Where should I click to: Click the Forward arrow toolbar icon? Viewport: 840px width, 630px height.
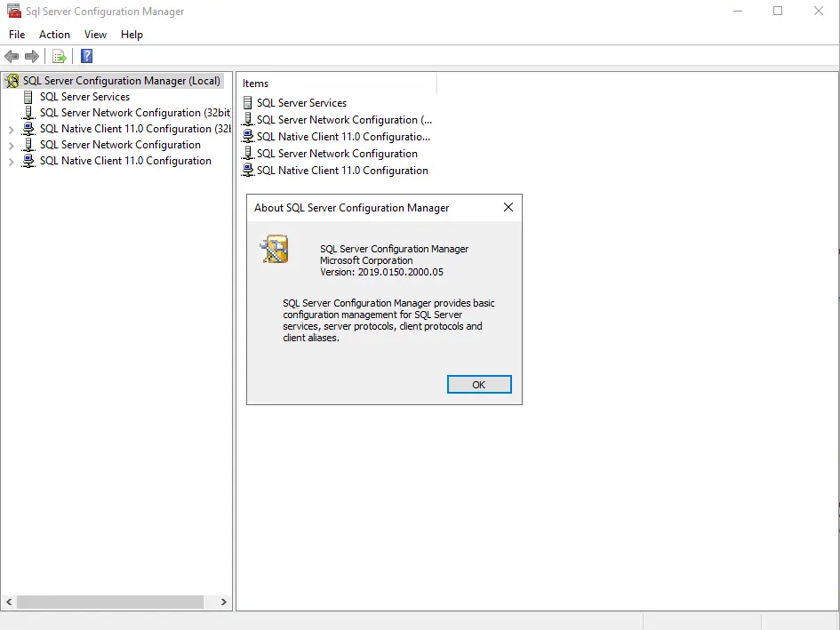click(32, 56)
